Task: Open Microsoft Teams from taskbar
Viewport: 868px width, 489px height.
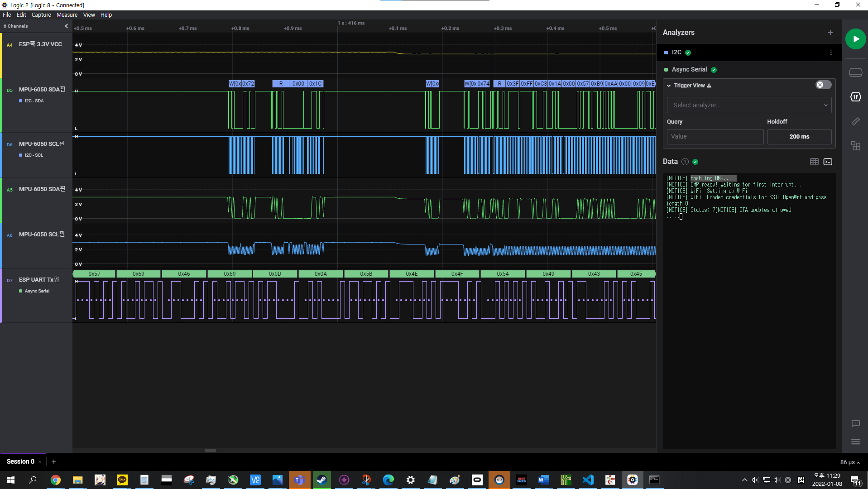Action: point(299,480)
